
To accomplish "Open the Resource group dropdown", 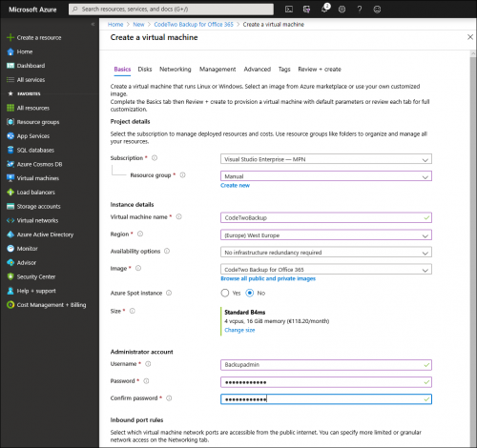I will pyautogui.click(x=326, y=176).
